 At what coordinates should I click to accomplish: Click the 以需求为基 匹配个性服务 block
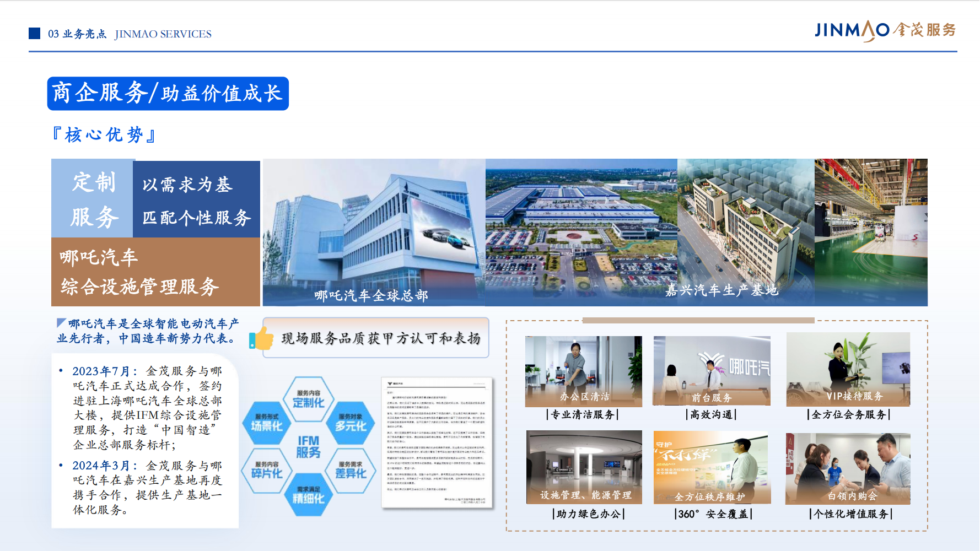(197, 199)
